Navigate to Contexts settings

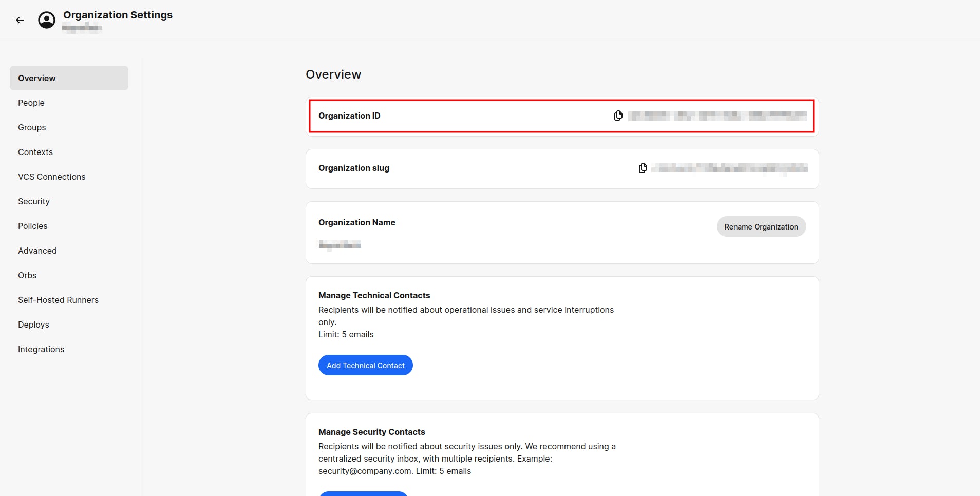coord(35,152)
